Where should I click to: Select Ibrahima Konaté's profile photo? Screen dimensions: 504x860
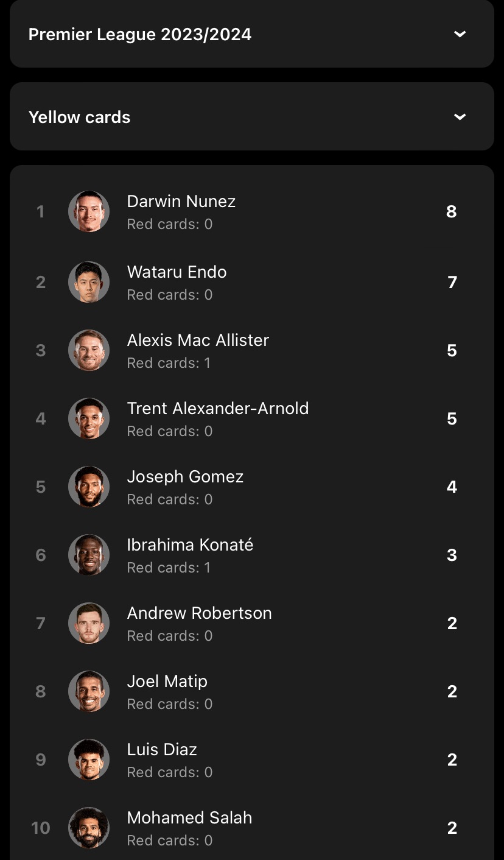[x=89, y=555]
